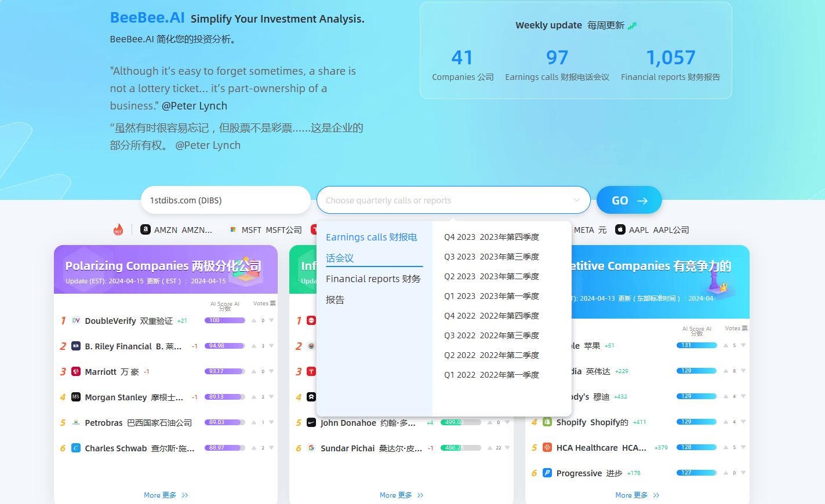This screenshot has height=504, width=825.
Task: Click the company search field showing 1stdibs.com
Action: 226,200
